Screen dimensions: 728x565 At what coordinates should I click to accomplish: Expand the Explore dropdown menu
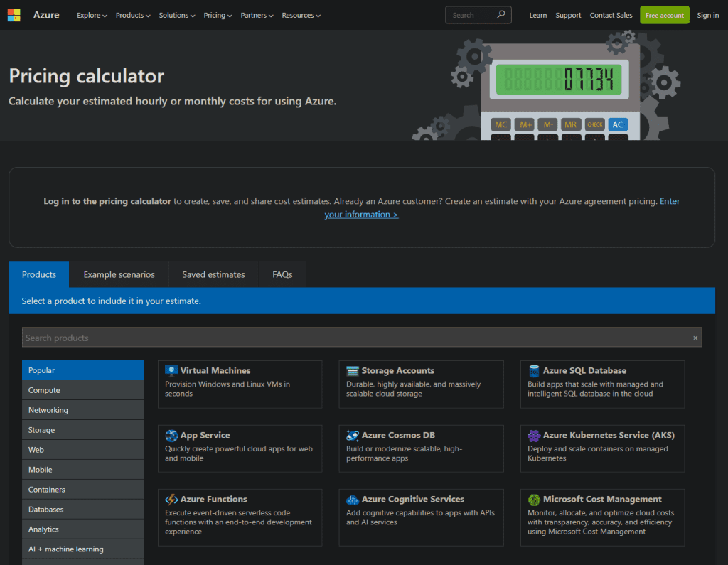click(x=92, y=15)
